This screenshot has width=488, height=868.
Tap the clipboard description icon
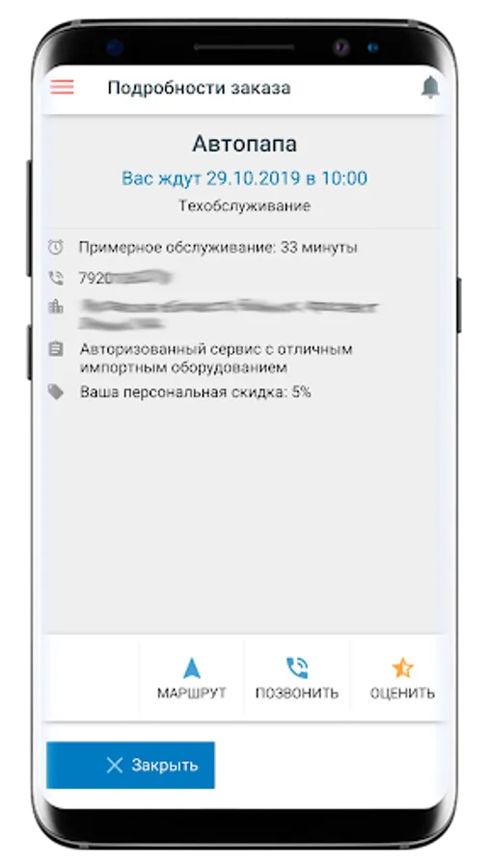56,349
